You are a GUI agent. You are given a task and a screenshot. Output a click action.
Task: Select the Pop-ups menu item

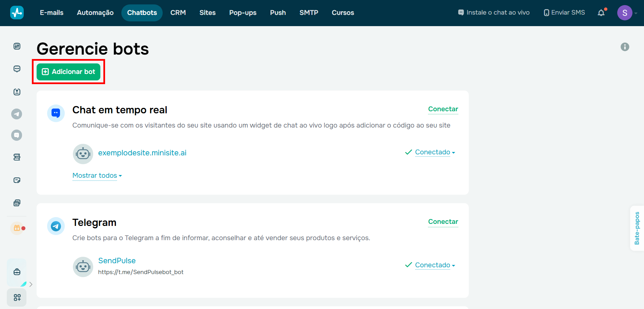click(x=243, y=13)
